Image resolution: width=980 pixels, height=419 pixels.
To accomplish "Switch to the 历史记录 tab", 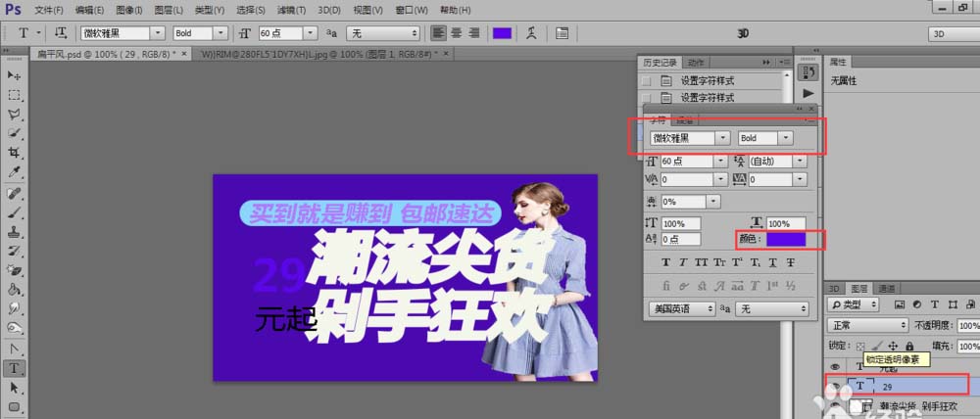I will click(x=661, y=63).
